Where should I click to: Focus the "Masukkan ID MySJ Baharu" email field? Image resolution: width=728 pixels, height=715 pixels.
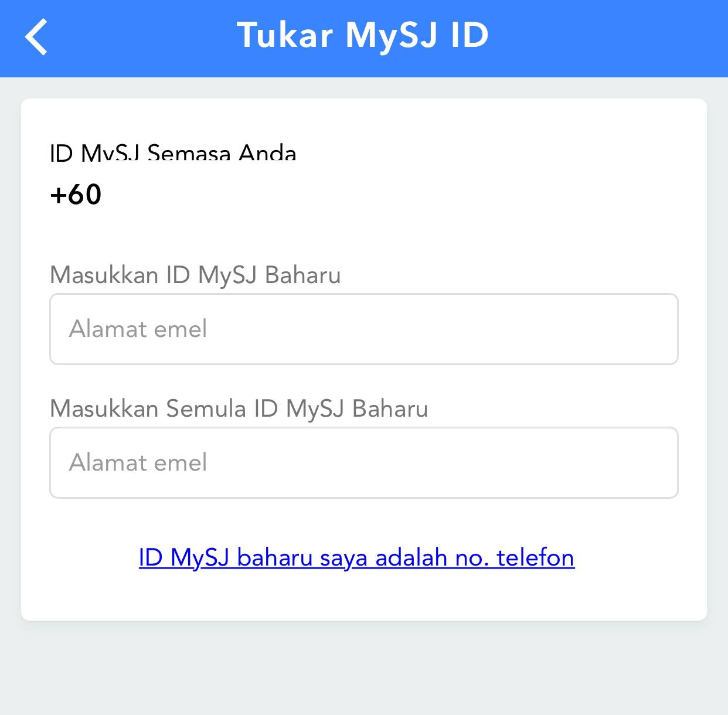point(363,329)
